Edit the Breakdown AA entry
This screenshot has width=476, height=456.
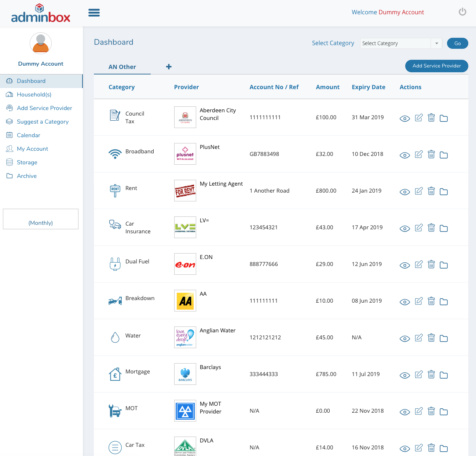(419, 301)
